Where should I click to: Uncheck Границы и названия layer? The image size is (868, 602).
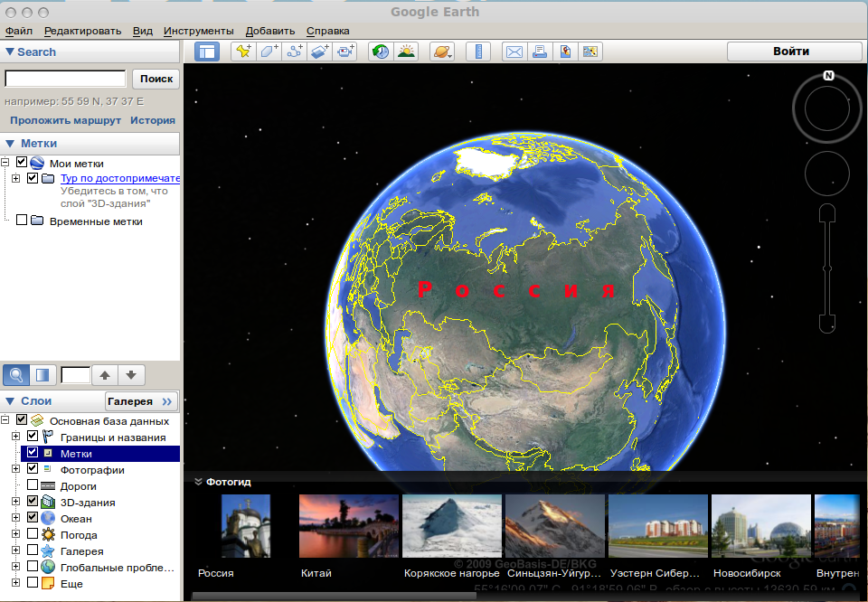(33, 436)
